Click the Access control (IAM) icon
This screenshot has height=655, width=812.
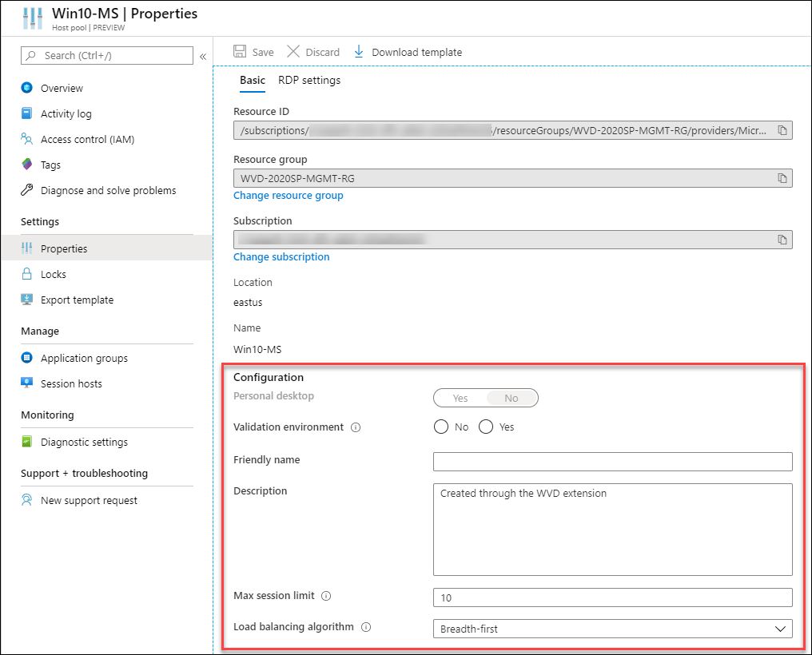[27, 139]
